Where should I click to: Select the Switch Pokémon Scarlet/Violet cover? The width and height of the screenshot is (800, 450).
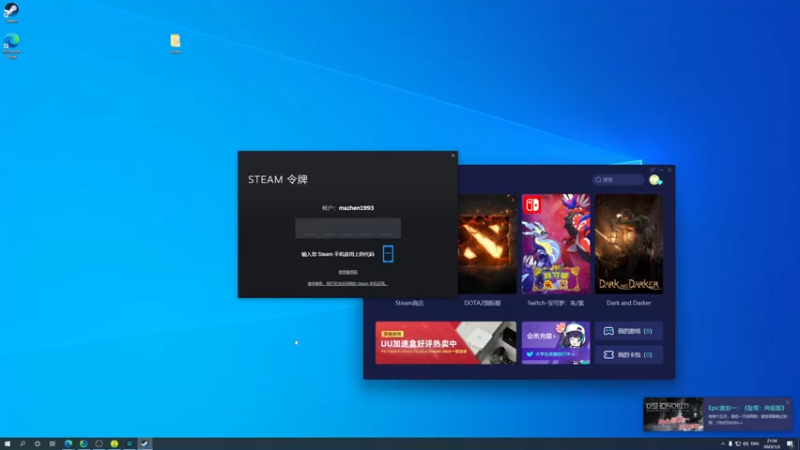pos(556,244)
